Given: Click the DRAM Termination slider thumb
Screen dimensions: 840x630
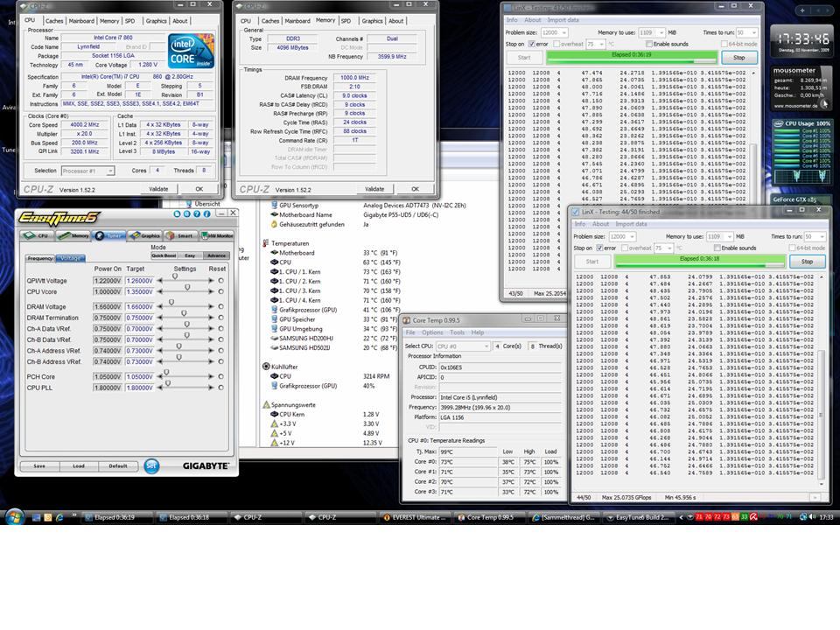Looking at the screenshot, I should click(x=184, y=313).
